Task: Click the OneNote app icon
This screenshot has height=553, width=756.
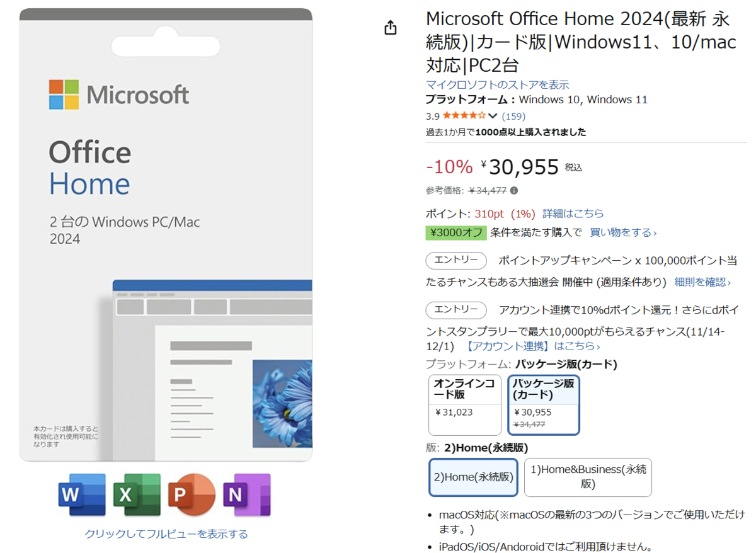Action: pyautogui.click(x=246, y=494)
